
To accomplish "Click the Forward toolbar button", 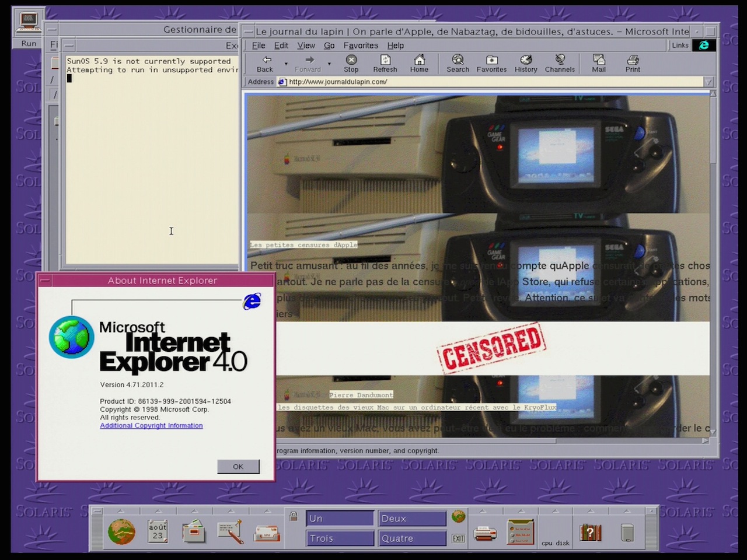I will tap(308, 64).
